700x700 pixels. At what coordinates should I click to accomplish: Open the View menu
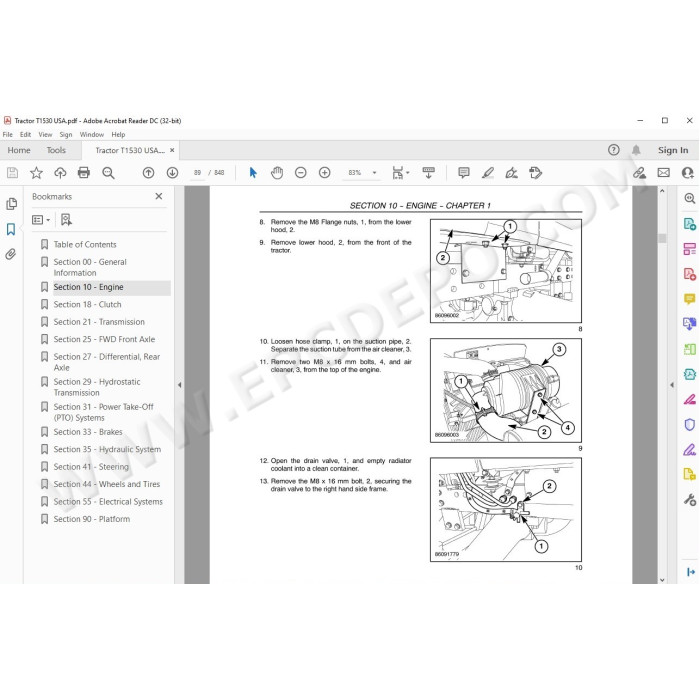tap(45, 134)
